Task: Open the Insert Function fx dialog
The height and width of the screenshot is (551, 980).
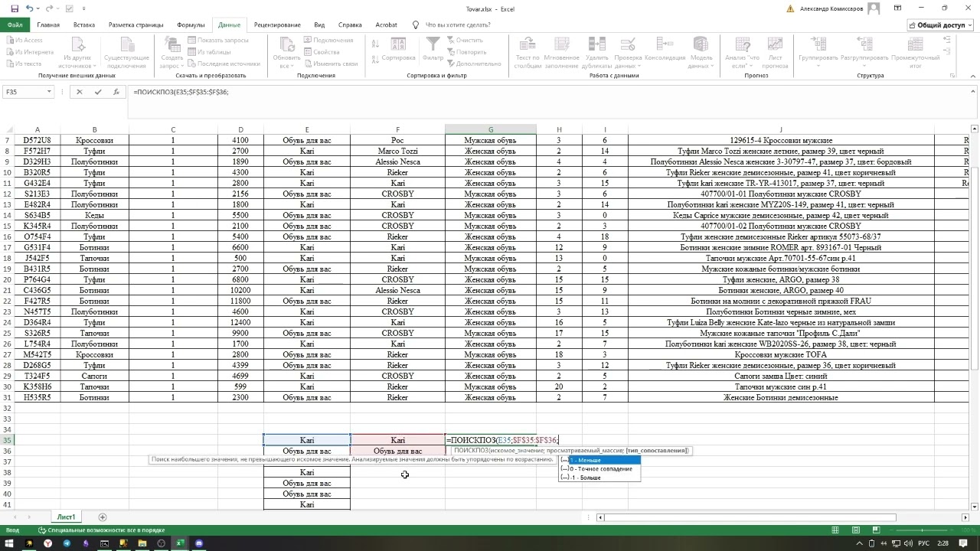Action: 116,92
